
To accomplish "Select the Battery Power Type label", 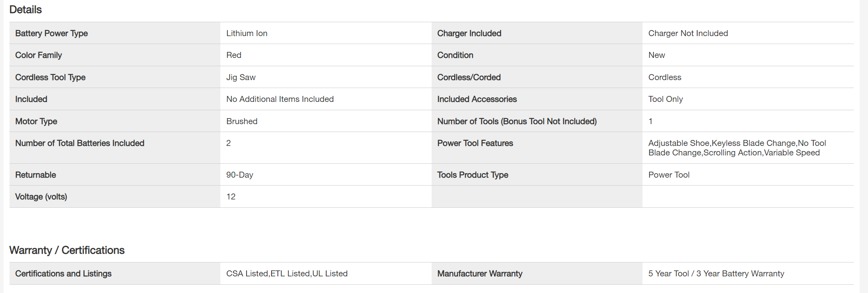I will click(52, 33).
